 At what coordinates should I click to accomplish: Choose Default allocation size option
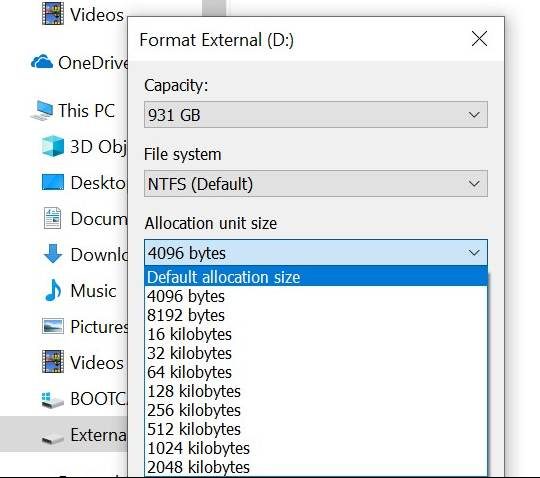point(315,277)
